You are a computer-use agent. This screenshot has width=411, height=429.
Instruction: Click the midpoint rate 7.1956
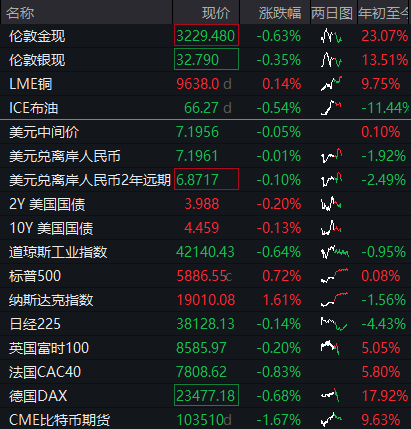coord(197,132)
